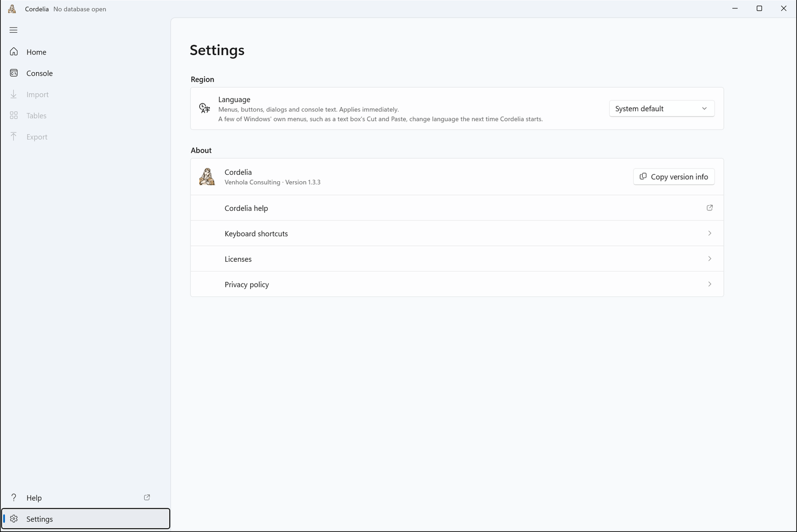Screen dimensions: 797x532
Task: Go to the Home page
Action: click(85, 52)
